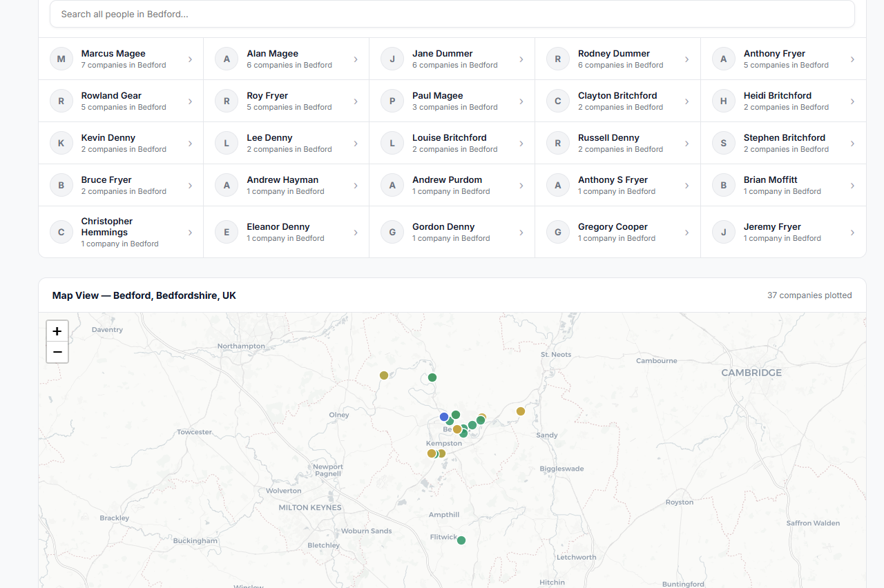Click the MILTON KEYNES map label

point(310,507)
